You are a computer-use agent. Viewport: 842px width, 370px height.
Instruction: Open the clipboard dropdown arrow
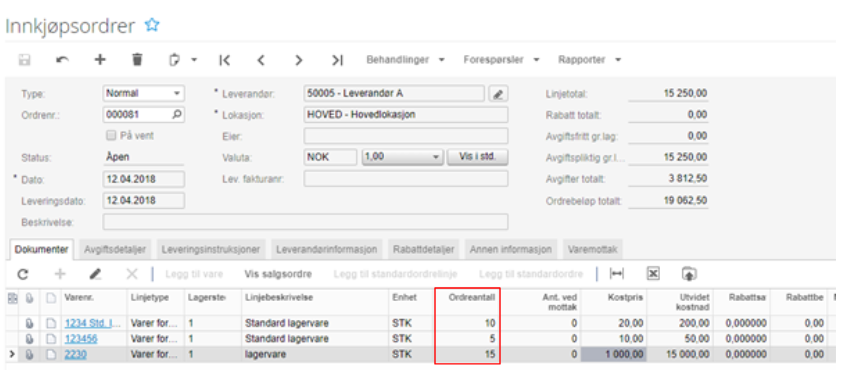pyautogui.click(x=193, y=60)
